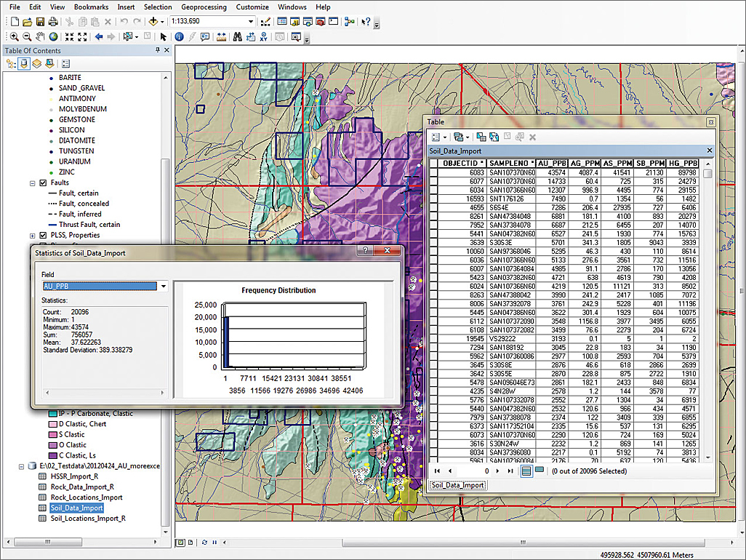Image resolution: width=746 pixels, height=560 pixels.
Task: Select the Zoom In tool
Action: click(15, 36)
